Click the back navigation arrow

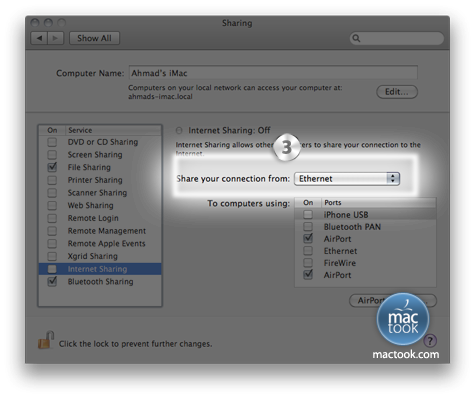[x=39, y=38]
